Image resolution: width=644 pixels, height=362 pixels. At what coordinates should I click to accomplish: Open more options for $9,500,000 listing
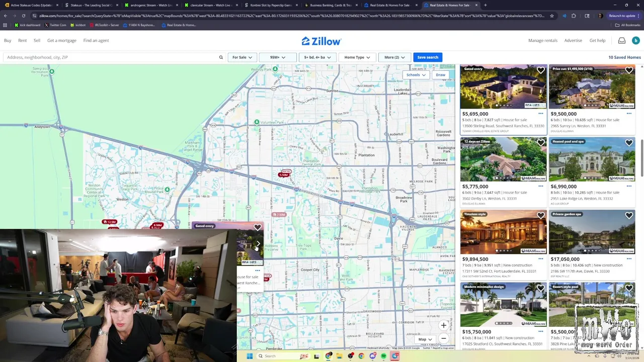(629, 114)
